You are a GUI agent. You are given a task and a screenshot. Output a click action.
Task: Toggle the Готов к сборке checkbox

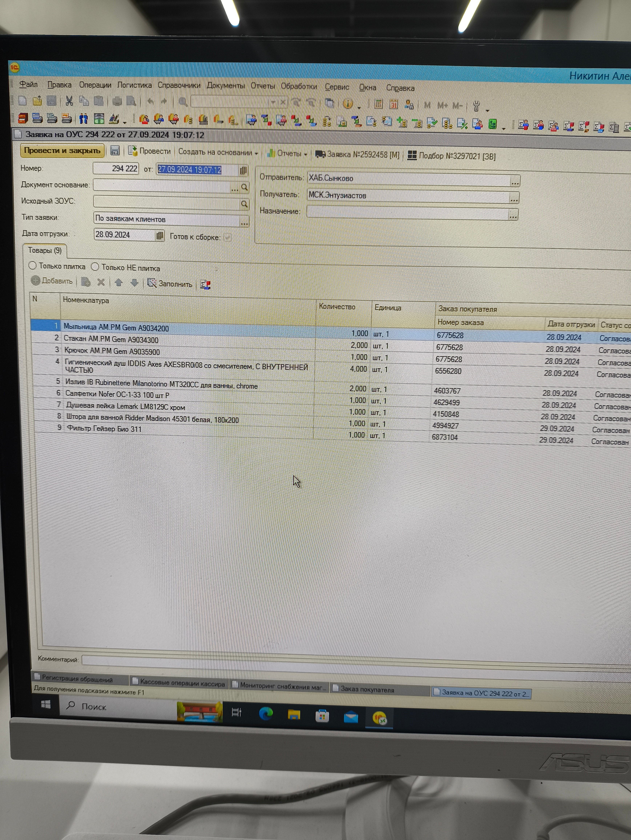click(x=228, y=237)
